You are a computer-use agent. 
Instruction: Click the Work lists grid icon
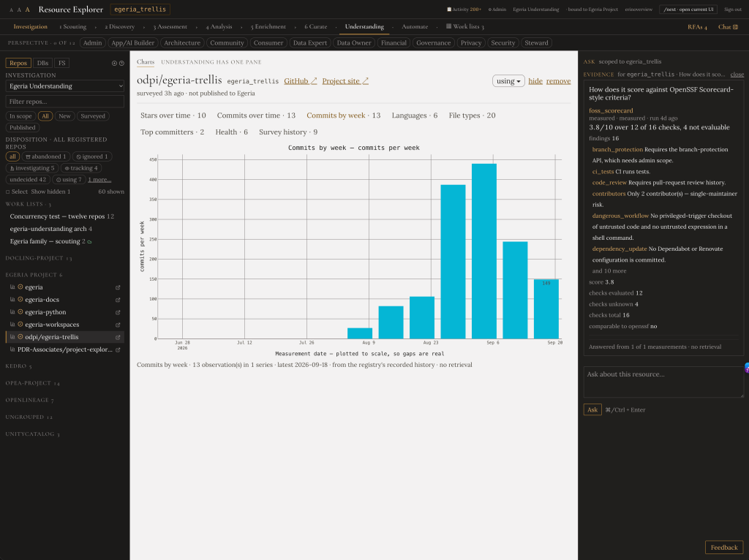click(x=448, y=26)
